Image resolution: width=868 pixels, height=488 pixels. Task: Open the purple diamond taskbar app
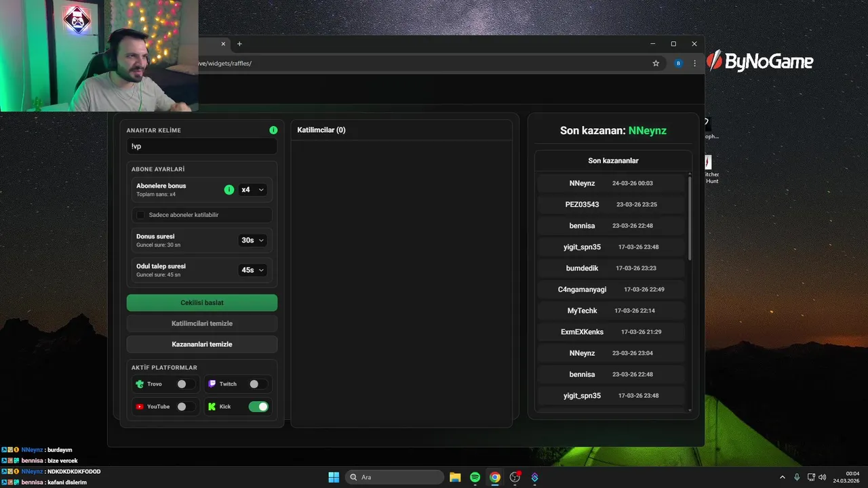click(x=535, y=477)
